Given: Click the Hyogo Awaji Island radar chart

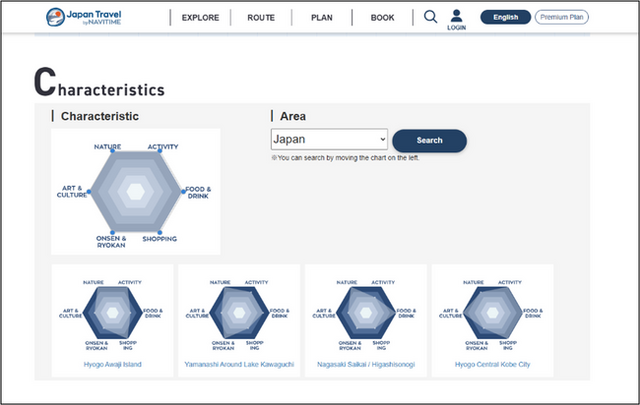Looking at the screenshot, I should (112, 314).
